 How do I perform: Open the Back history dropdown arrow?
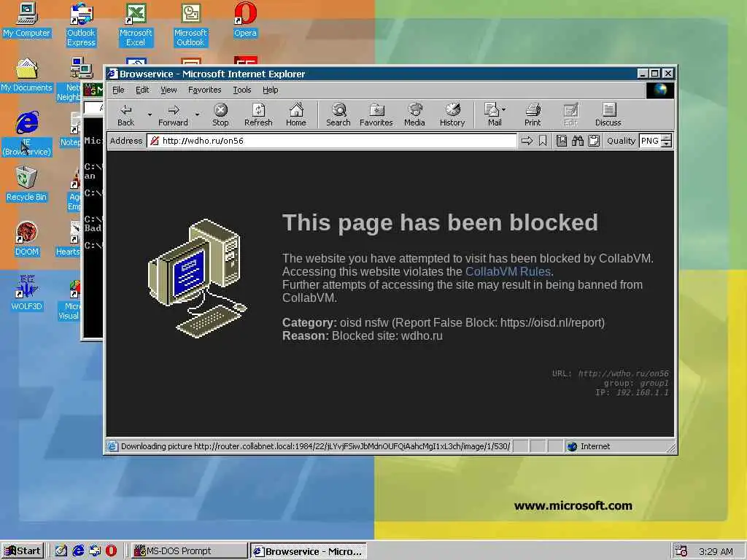(150, 114)
